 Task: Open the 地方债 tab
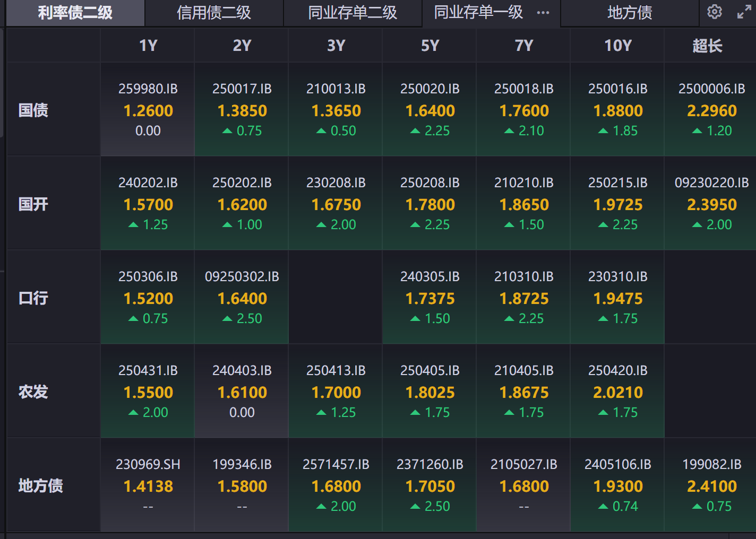(630, 13)
